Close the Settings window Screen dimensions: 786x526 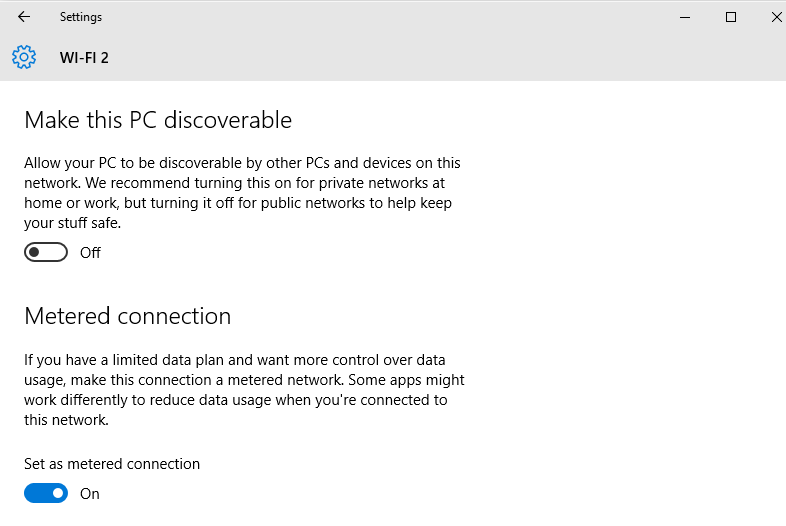click(x=776, y=17)
